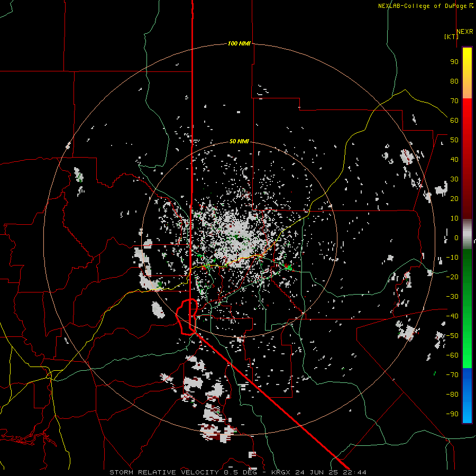Click the positive 20 value on velocity scale
Image resolution: width=476 pixels, height=476 pixels.
pyautogui.click(x=454, y=198)
